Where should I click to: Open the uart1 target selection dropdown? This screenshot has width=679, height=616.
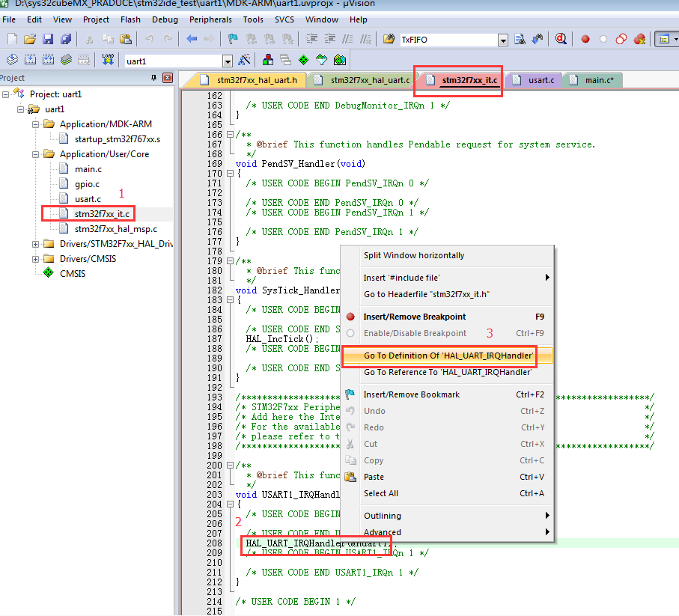(228, 59)
